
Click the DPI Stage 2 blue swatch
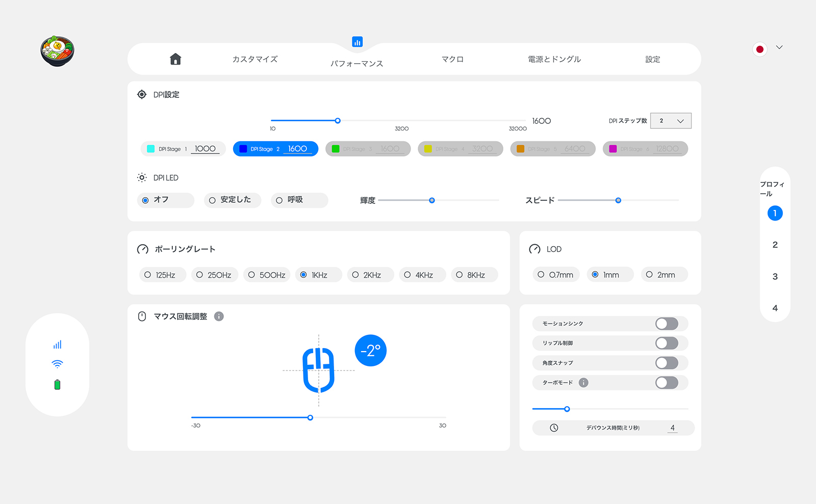click(243, 149)
